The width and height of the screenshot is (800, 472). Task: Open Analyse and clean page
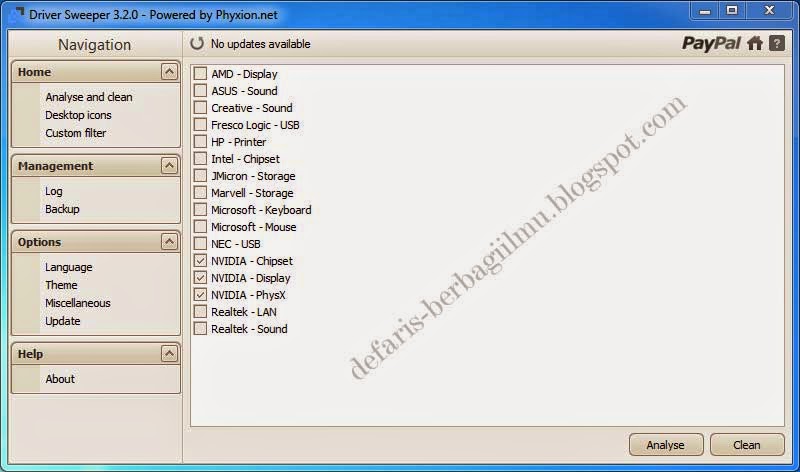[x=88, y=97]
